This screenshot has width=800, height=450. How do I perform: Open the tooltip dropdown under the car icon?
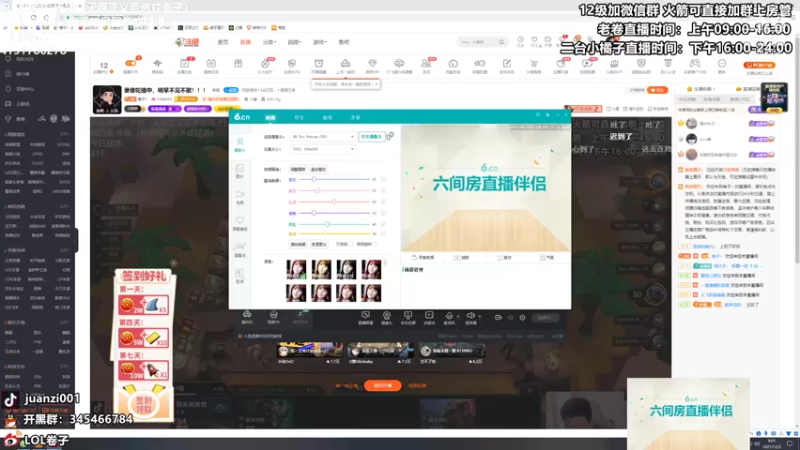click(x=346, y=84)
